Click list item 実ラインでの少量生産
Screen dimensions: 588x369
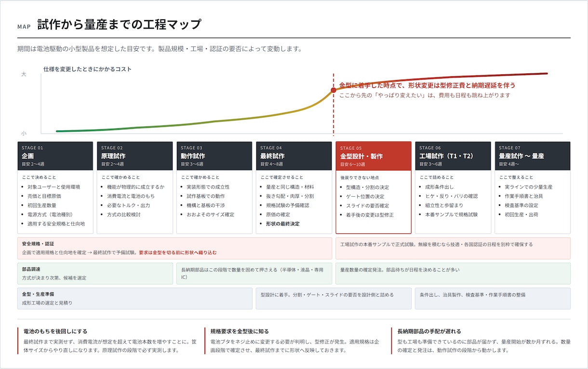[529, 187]
